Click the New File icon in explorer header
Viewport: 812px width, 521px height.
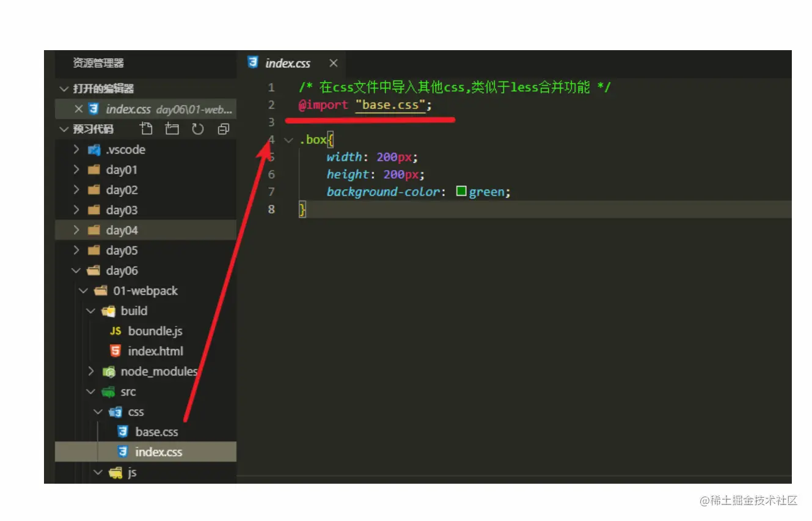coord(146,129)
